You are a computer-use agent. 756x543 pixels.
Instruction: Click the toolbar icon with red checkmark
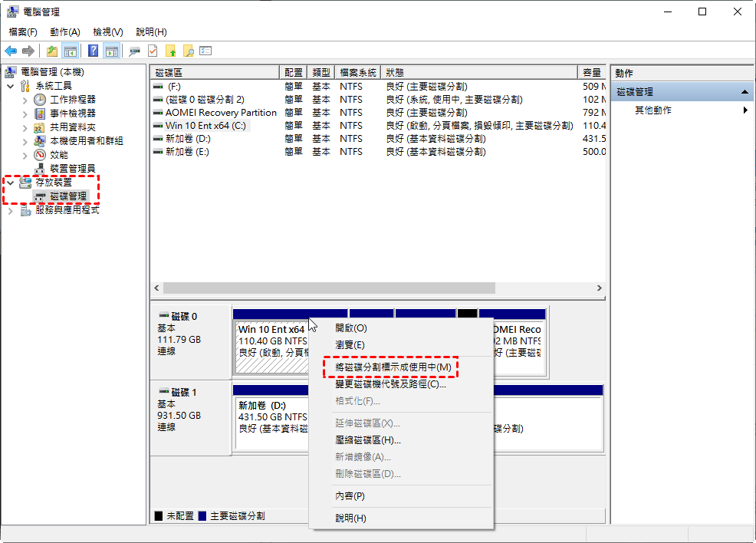[x=153, y=51]
